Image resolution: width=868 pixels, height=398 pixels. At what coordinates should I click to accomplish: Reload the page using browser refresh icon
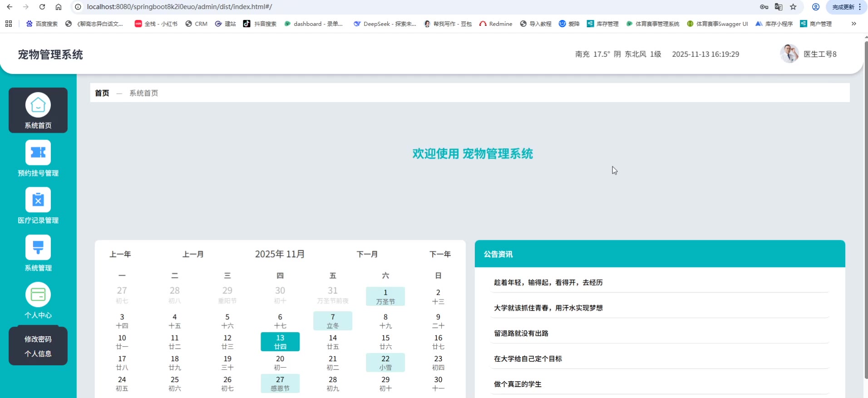pos(42,7)
